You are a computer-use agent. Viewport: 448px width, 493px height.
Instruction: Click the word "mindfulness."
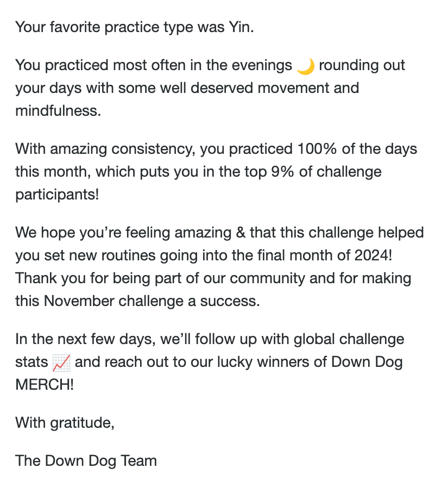click(58, 111)
